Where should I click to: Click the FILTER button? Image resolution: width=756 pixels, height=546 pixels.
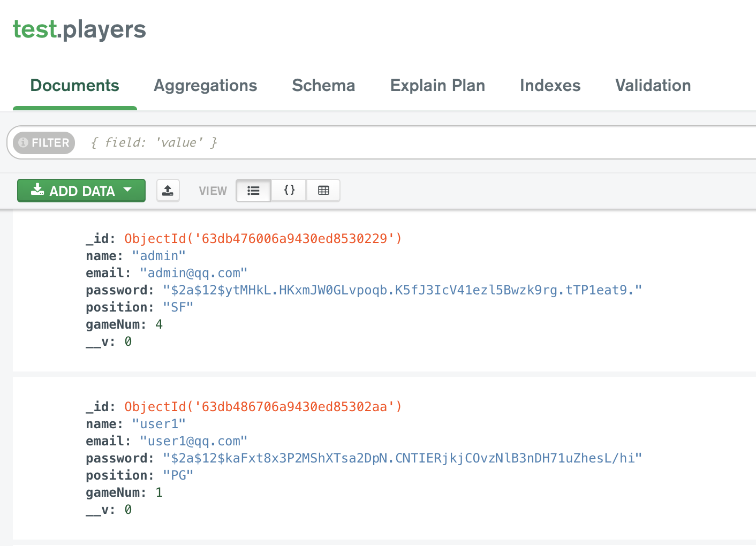coord(44,142)
